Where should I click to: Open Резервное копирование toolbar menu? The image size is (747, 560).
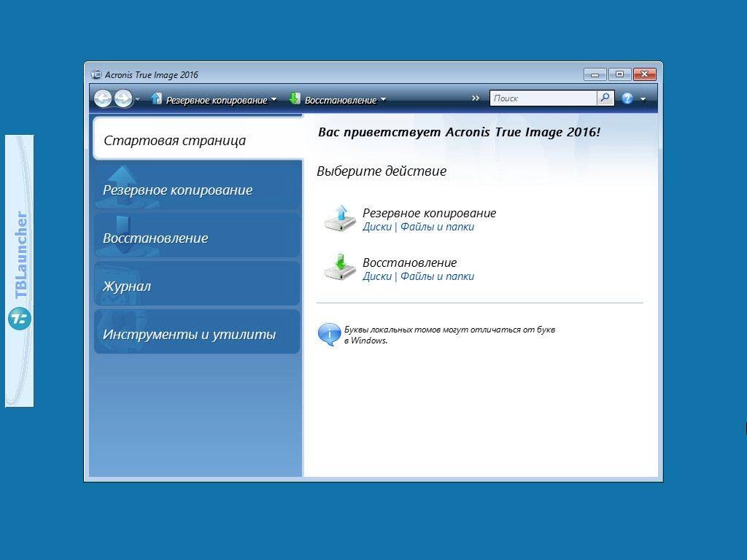point(216,100)
